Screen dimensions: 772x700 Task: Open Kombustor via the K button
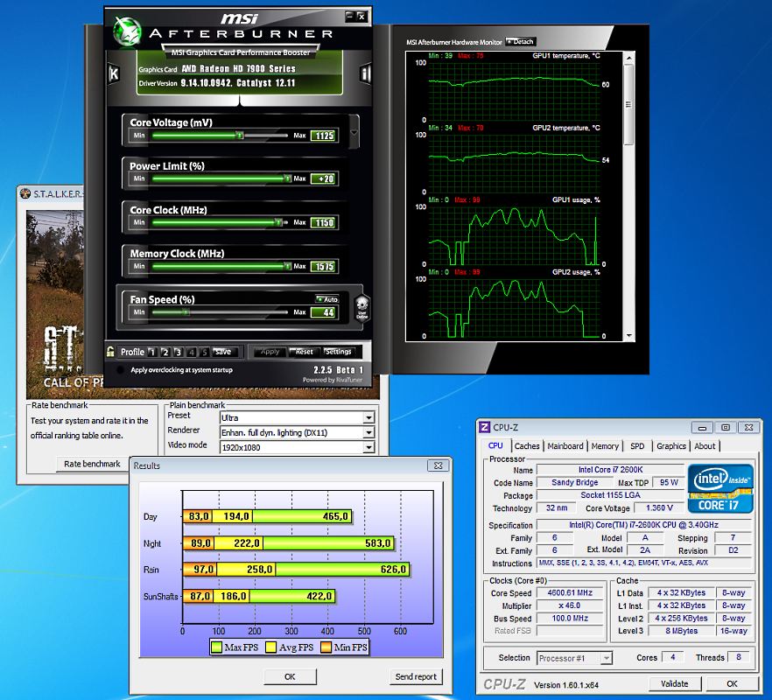tap(114, 73)
